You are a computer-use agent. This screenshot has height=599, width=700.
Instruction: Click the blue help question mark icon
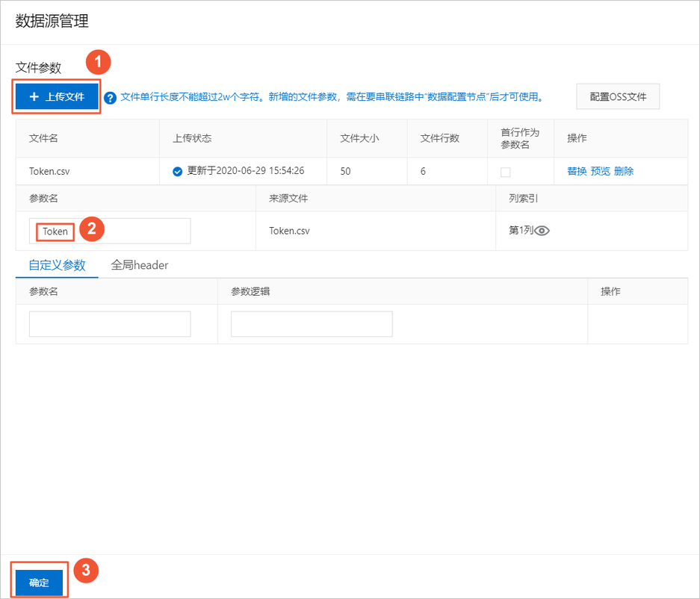(x=111, y=98)
